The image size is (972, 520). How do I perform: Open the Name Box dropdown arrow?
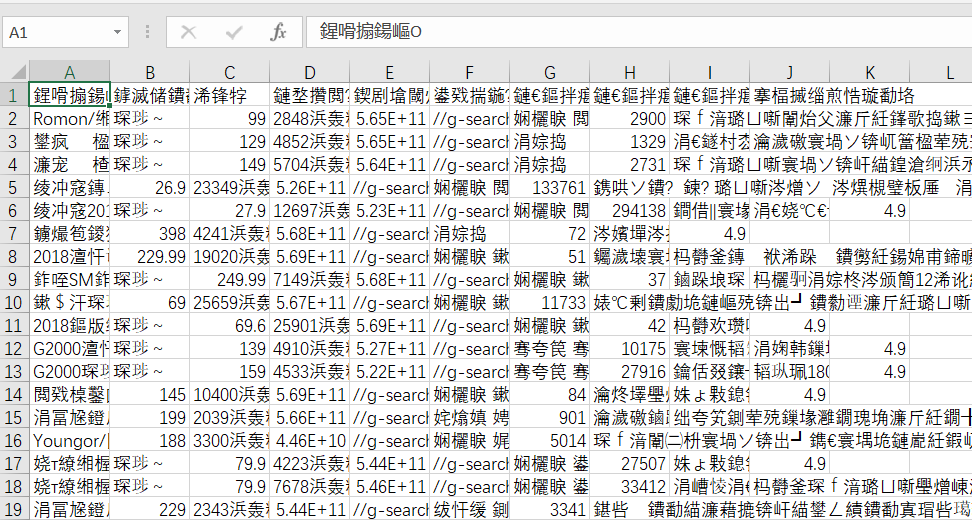click(x=117, y=32)
